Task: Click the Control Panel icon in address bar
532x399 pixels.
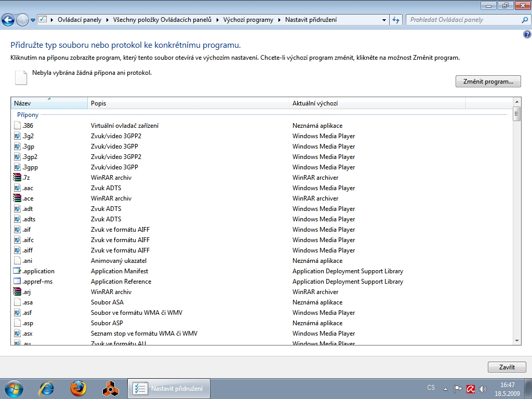Action: [43, 19]
